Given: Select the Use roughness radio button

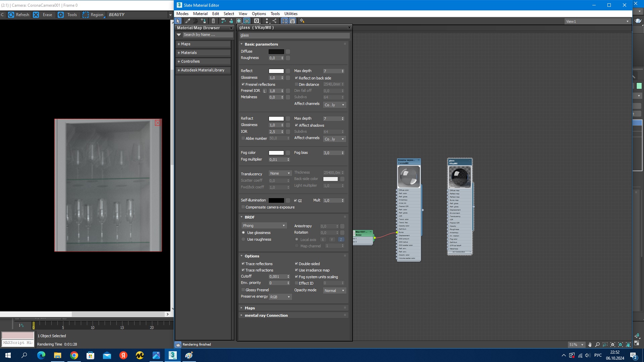Looking at the screenshot, I should (x=244, y=239).
